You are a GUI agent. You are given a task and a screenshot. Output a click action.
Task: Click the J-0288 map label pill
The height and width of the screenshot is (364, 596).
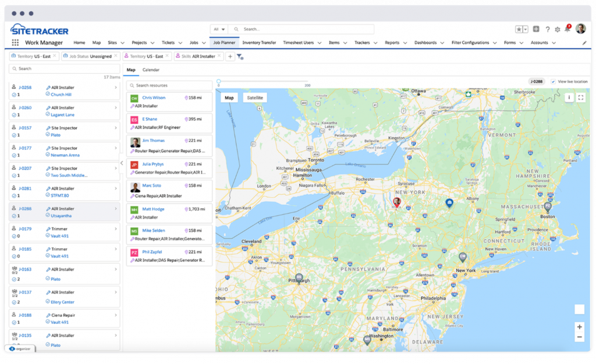(x=536, y=81)
